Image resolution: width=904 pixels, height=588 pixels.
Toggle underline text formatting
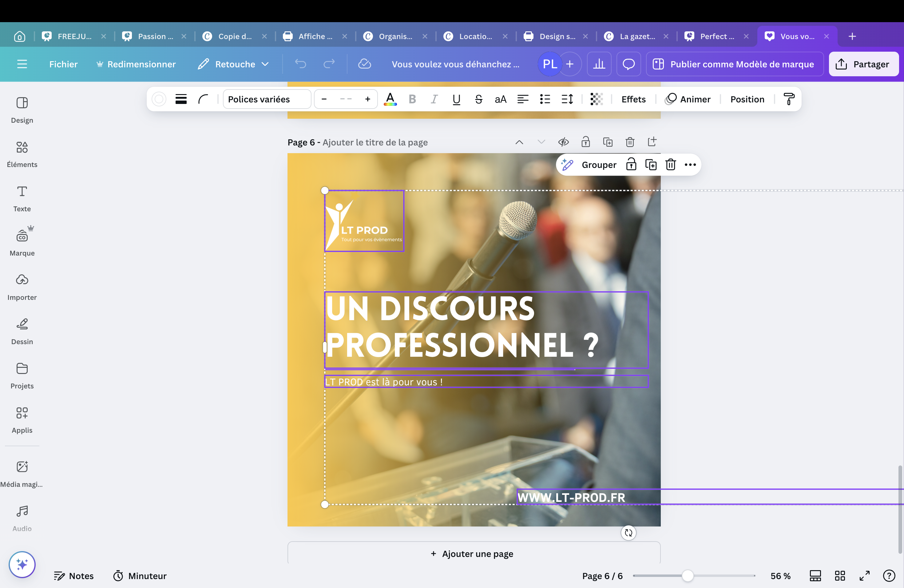(x=456, y=99)
